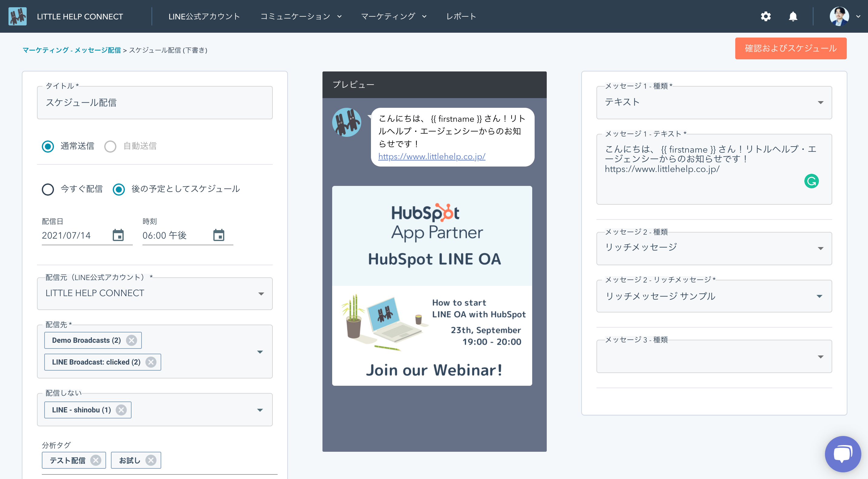Select 後の予定としてスケジュール radio button
Screen dimensions: 868x479
point(119,190)
